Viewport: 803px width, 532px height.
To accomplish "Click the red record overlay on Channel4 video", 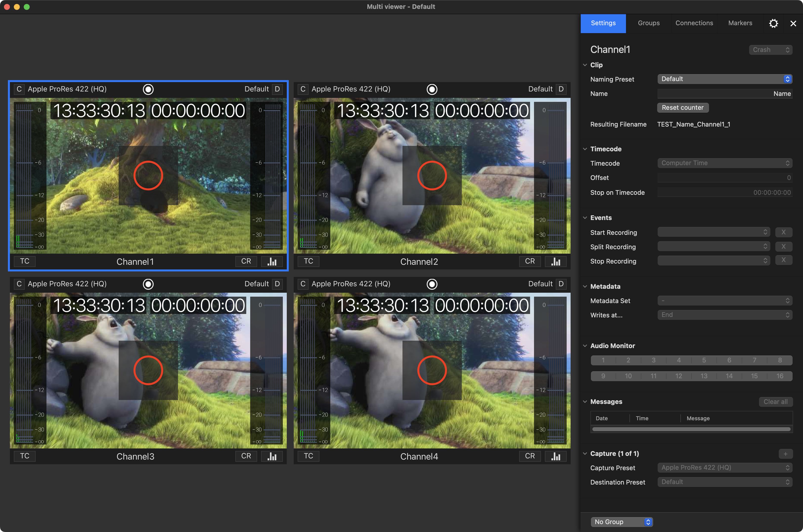I will 432,370.
